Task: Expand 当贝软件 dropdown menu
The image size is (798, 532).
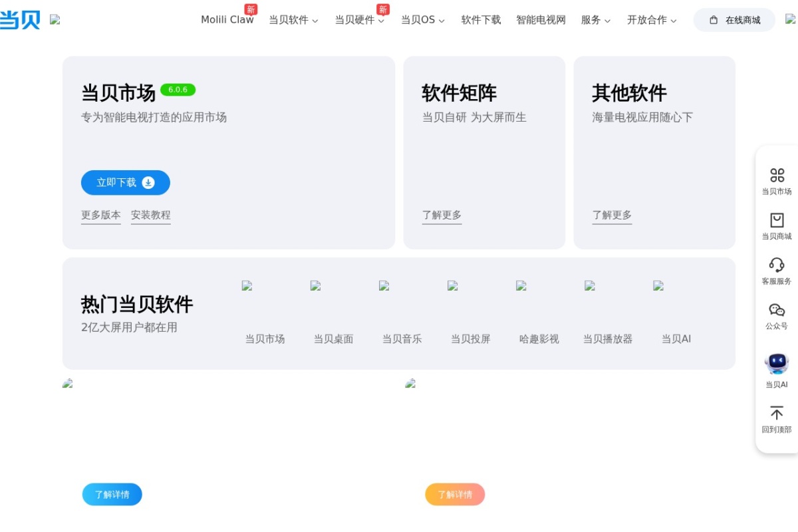Action: (x=293, y=20)
